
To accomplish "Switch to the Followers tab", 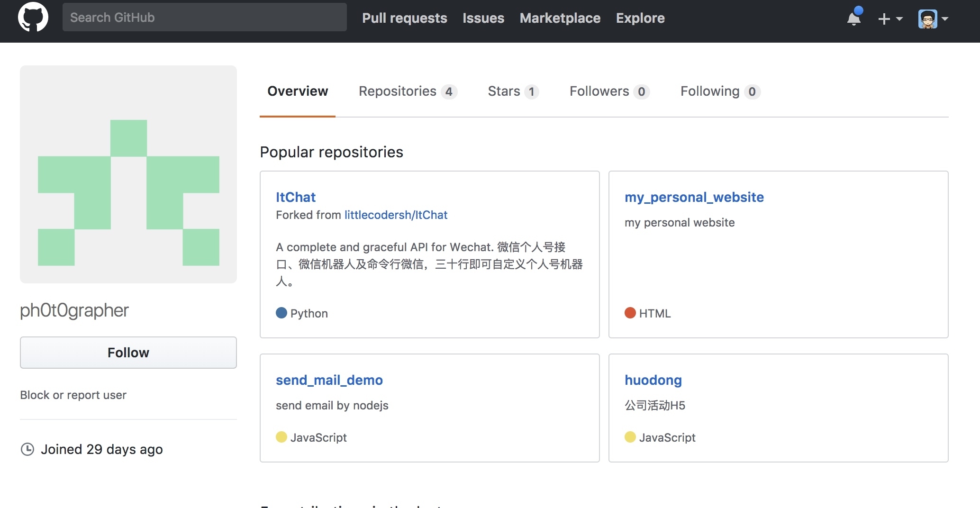I will click(609, 91).
